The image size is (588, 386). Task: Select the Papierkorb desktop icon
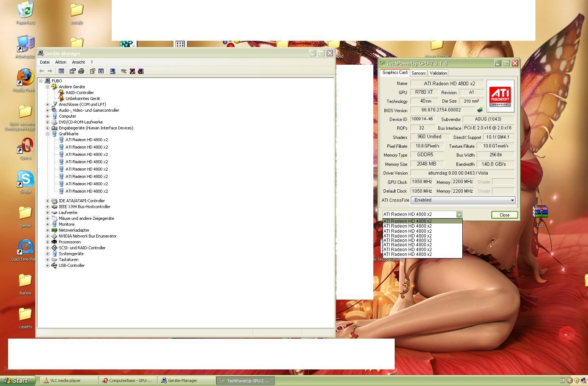pyautogui.click(x=25, y=13)
